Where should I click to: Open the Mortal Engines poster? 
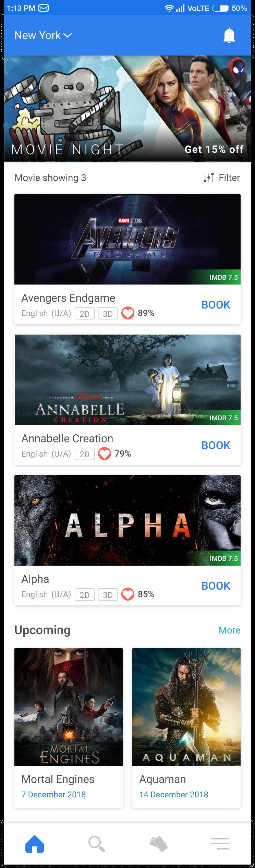tap(69, 707)
